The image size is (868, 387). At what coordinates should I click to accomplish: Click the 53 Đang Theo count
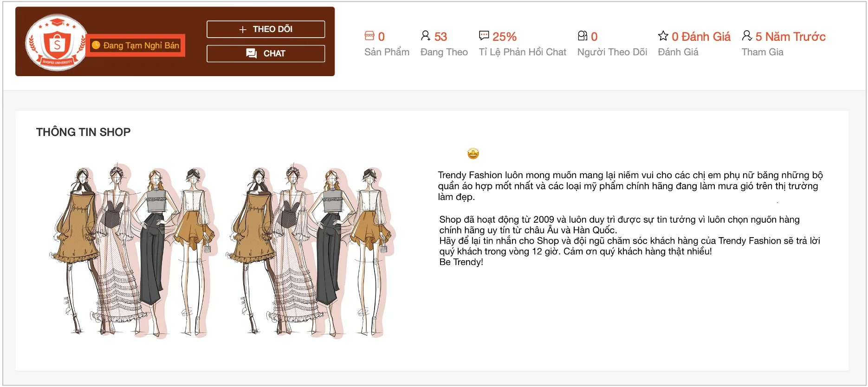click(440, 37)
